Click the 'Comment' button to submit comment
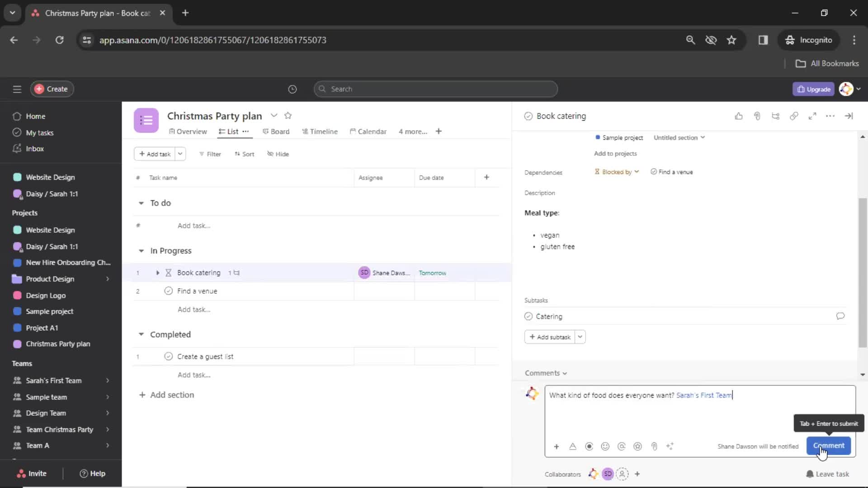 click(829, 445)
